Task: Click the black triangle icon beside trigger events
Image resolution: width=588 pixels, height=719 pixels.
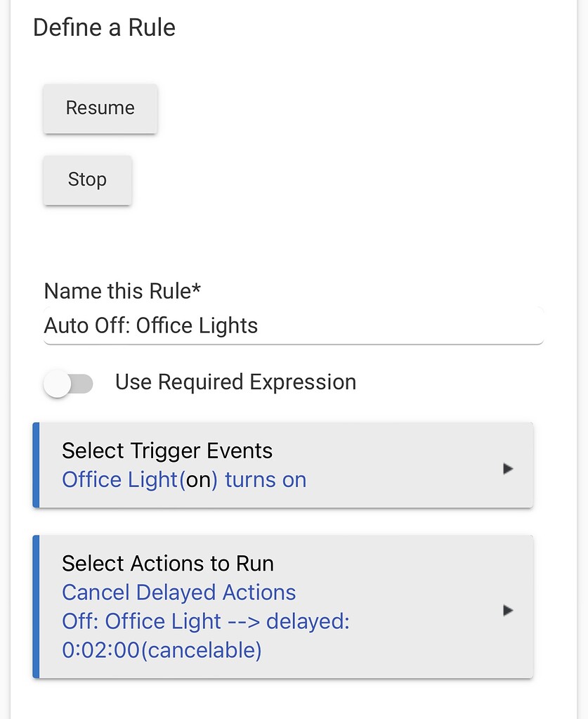Action: [x=509, y=469]
